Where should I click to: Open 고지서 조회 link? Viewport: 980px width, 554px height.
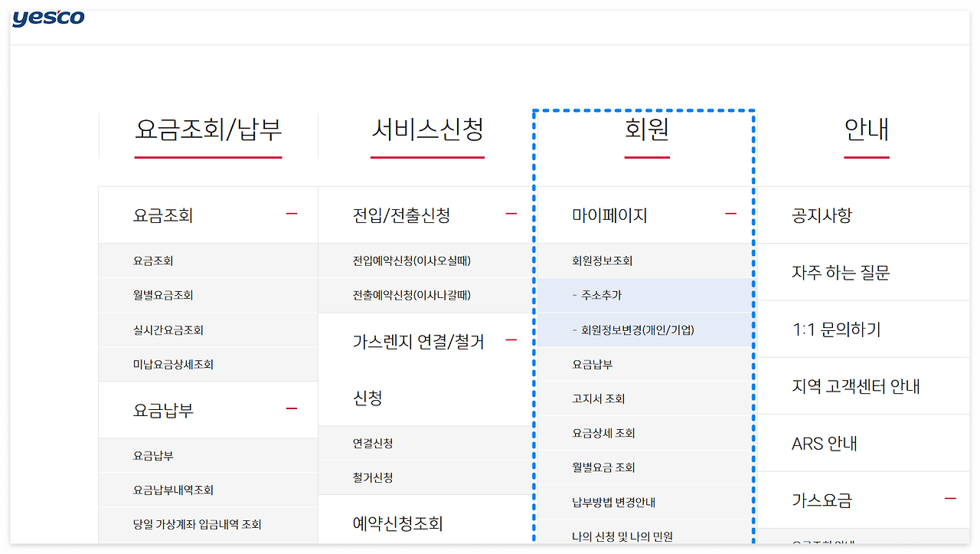coord(599,399)
